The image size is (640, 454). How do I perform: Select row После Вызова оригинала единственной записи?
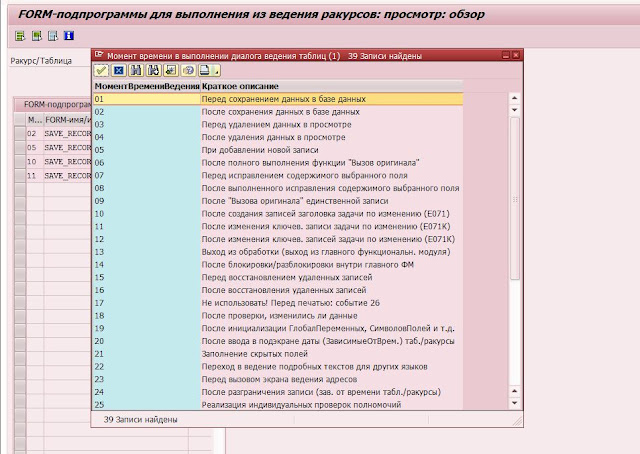[x=278, y=201]
